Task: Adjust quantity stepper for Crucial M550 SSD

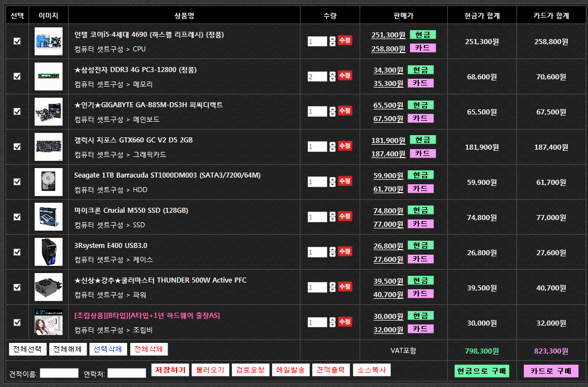Action: click(332, 217)
